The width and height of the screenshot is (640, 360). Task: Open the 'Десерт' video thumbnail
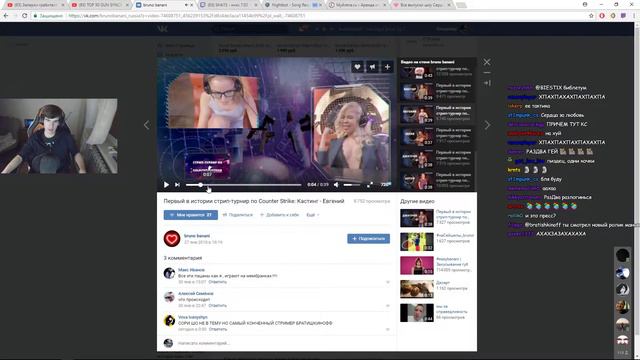[x=417, y=289]
